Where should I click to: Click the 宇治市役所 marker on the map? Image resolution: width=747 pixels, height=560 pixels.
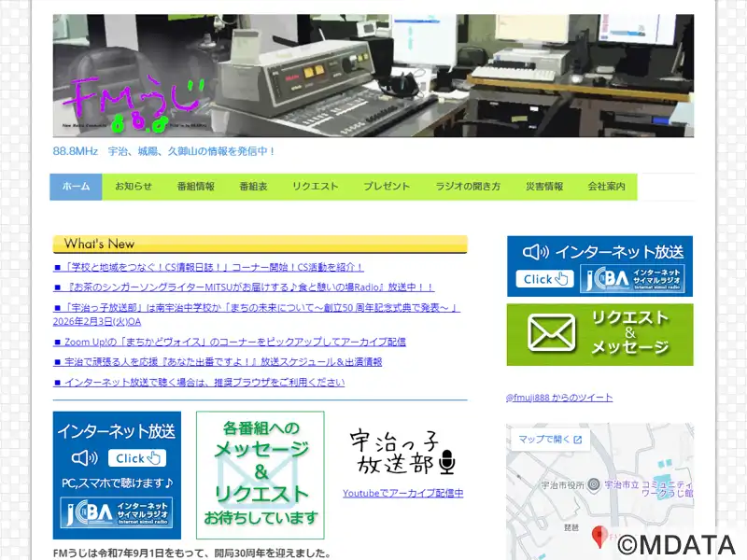coord(594,485)
